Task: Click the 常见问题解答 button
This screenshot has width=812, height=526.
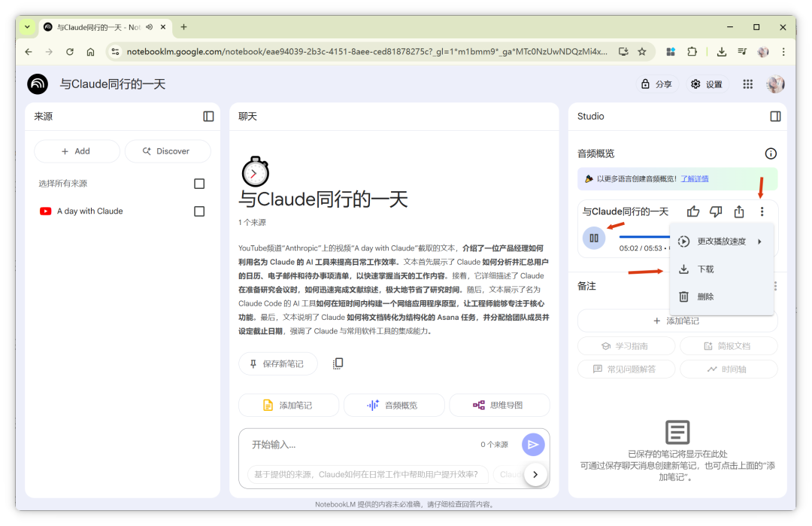Action: [x=626, y=369]
